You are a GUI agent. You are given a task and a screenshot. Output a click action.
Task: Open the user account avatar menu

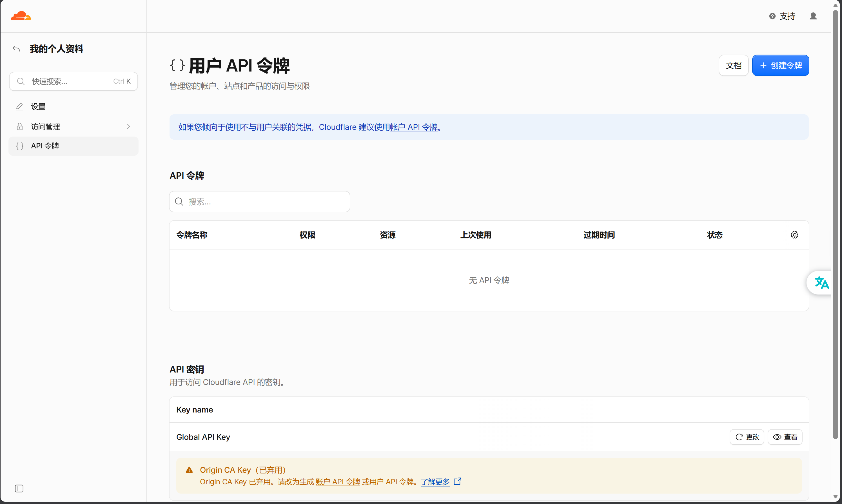[813, 16]
